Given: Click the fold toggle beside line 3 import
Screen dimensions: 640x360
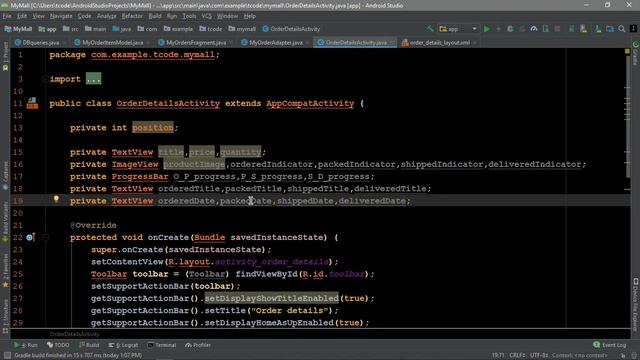Looking at the screenshot, I should pyautogui.click(x=45, y=79).
